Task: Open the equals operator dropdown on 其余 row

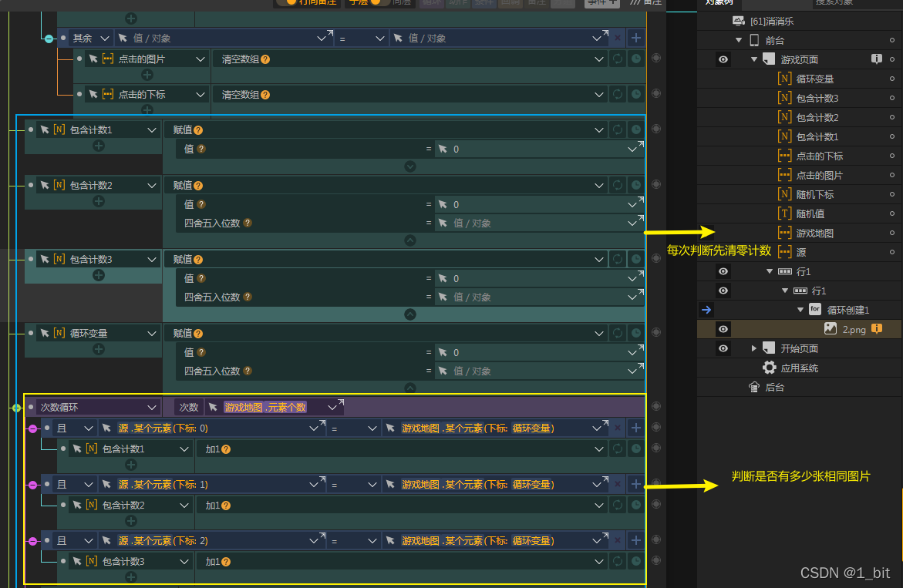Action: (379, 38)
